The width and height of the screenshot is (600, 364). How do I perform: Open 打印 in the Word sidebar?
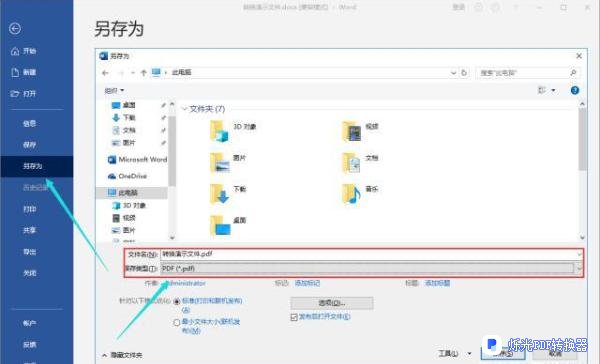coord(29,209)
